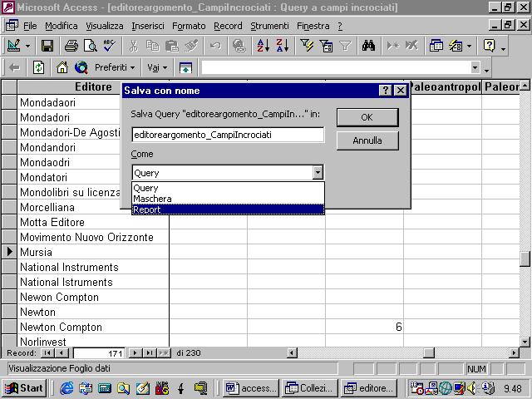Image resolution: width=532 pixels, height=399 pixels.
Task: Click the Cut scissors icon
Action: [x=134, y=46]
